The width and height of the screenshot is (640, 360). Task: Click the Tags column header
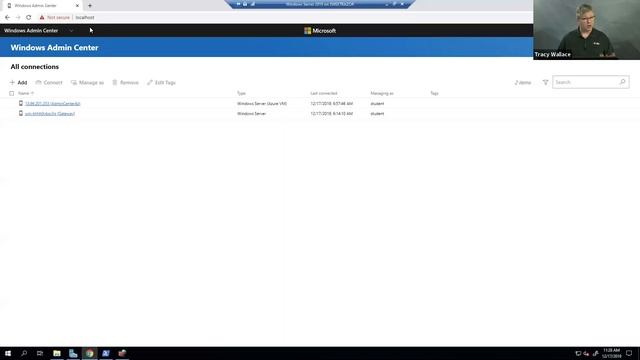[x=434, y=93]
